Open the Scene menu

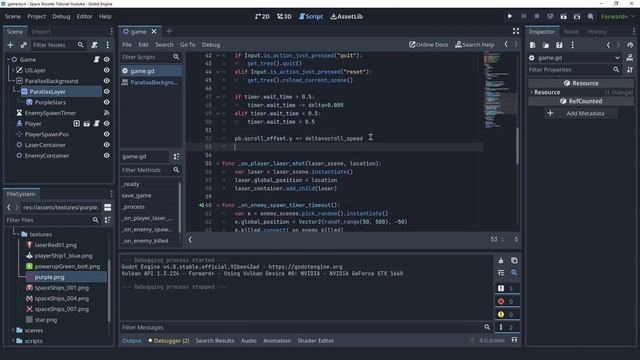13,16
